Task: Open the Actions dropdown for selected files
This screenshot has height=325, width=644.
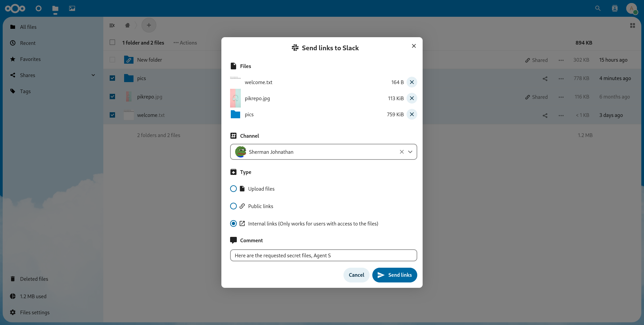Action: pyautogui.click(x=185, y=43)
